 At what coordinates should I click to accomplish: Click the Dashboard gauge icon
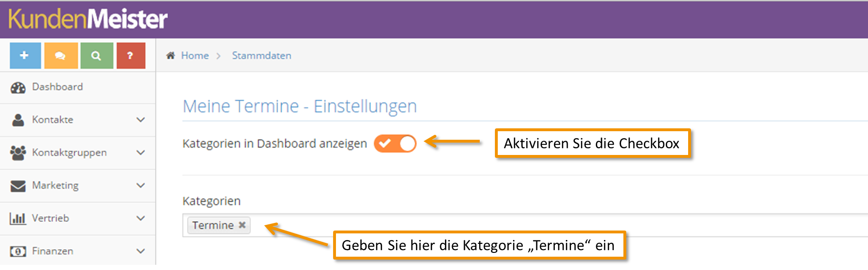18,87
